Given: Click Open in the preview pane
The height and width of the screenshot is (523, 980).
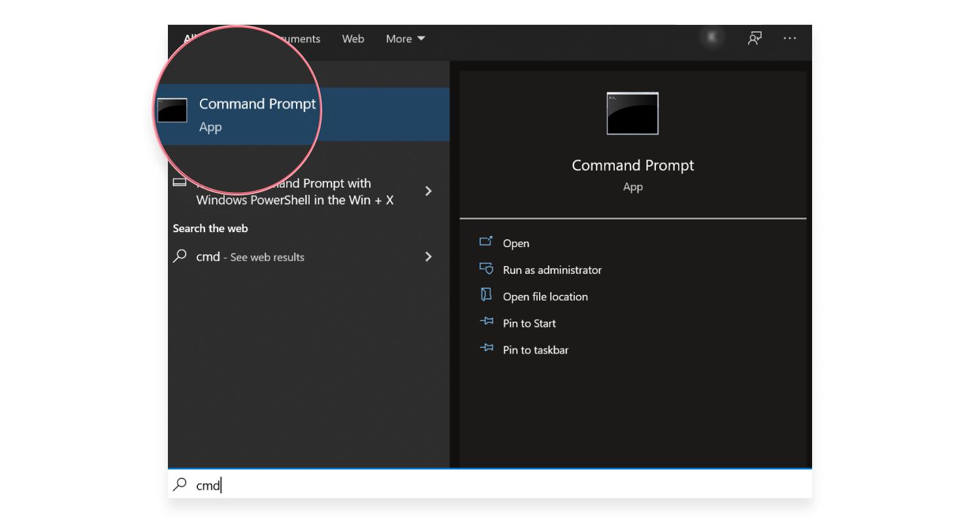Looking at the screenshot, I should coord(516,243).
